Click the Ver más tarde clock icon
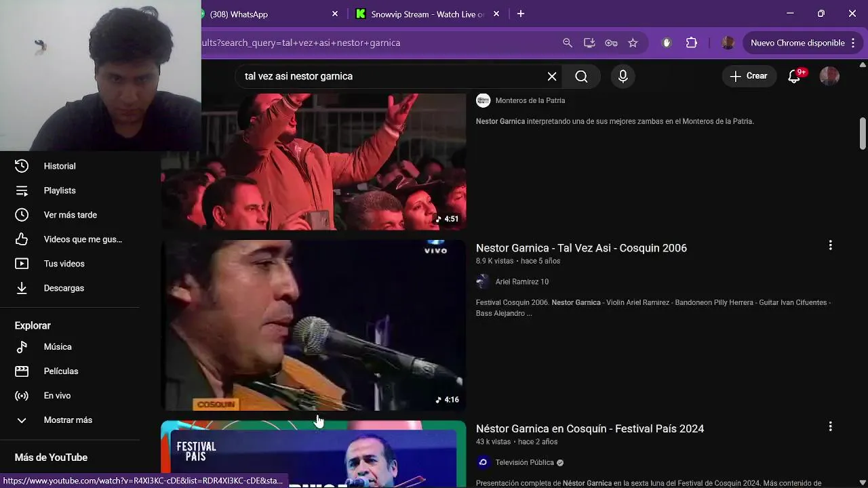This screenshot has height=488, width=868. coord(22,215)
